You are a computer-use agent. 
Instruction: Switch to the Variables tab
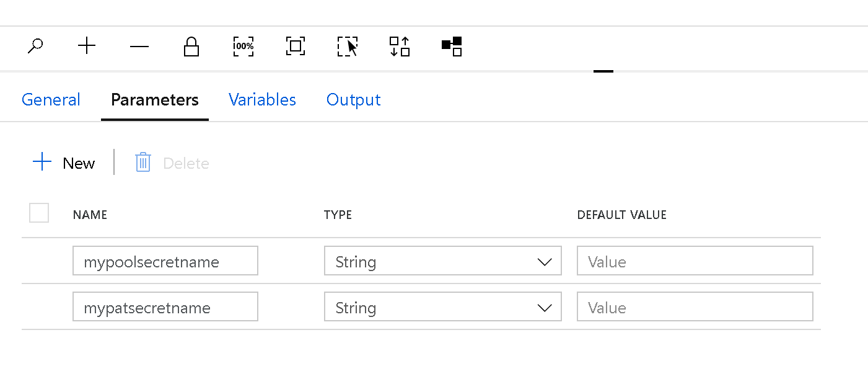click(262, 99)
